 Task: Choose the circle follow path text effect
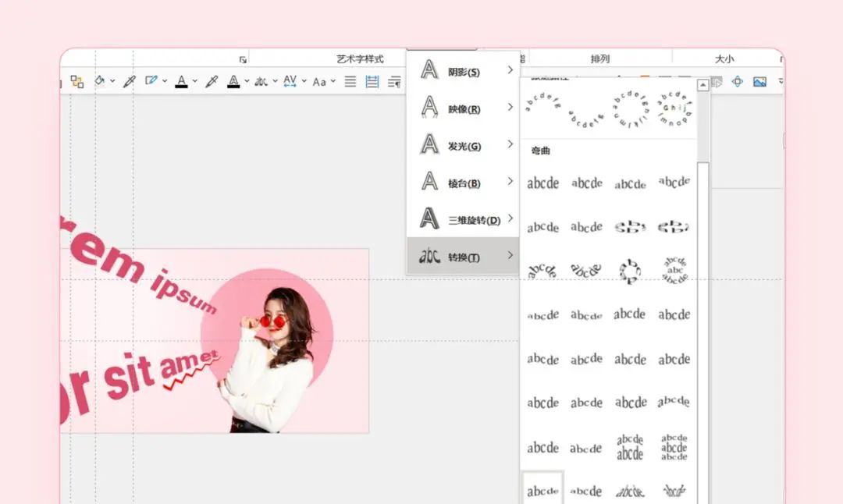coord(630,109)
